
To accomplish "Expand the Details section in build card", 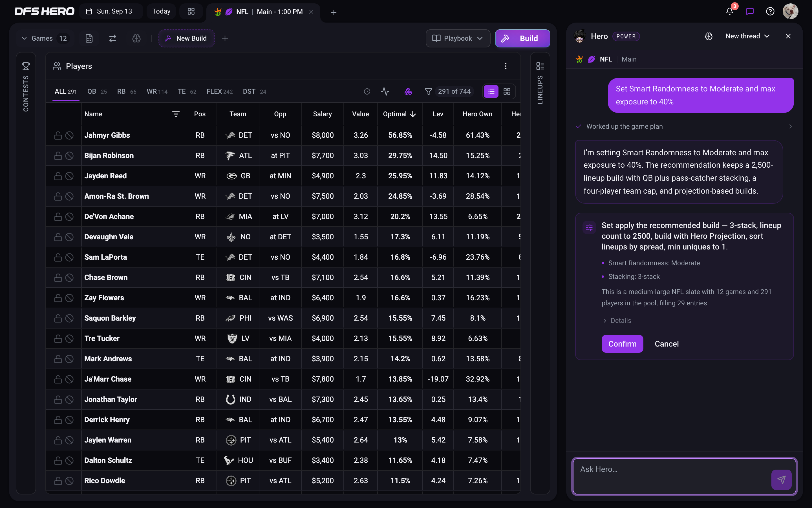I will 617,321.
